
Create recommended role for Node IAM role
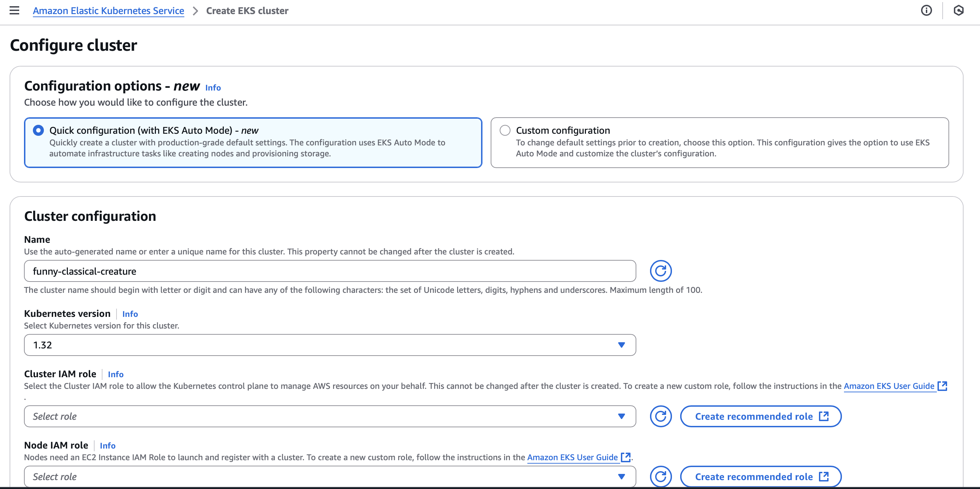[760, 476]
